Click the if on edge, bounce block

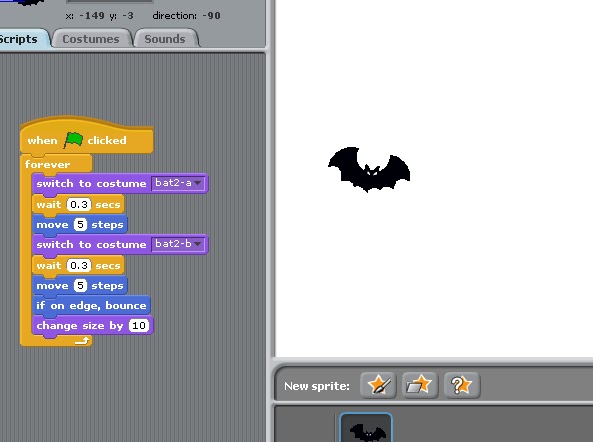91,306
